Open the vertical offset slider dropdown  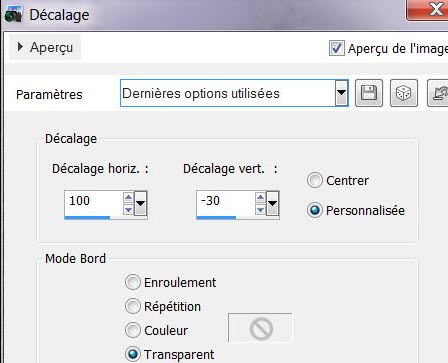272,203
